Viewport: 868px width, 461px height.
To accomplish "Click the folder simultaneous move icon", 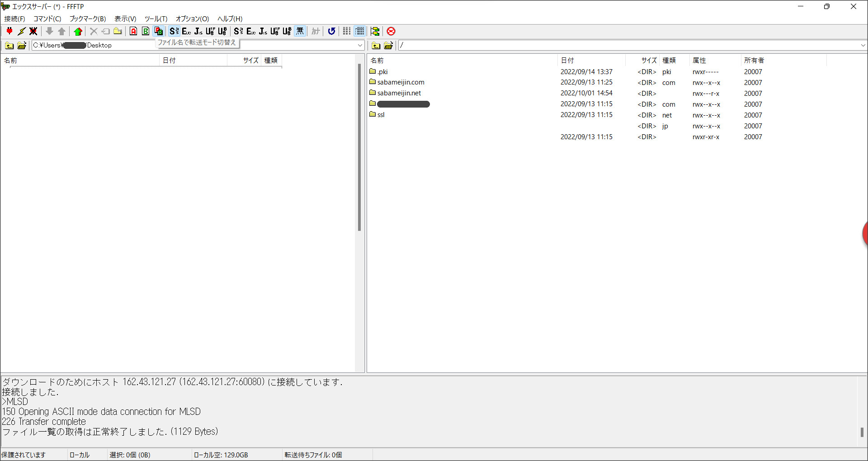I will point(375,31).
